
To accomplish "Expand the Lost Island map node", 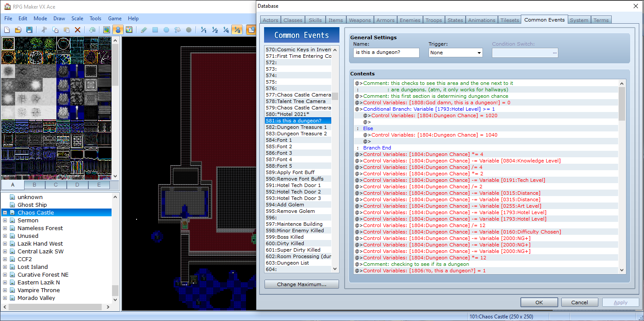I will pos(5,267).
